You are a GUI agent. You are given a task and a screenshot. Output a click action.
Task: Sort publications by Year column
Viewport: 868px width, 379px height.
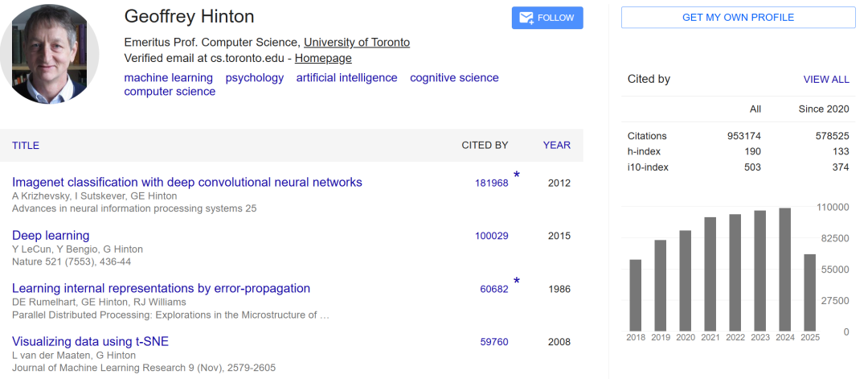point(556,146)
